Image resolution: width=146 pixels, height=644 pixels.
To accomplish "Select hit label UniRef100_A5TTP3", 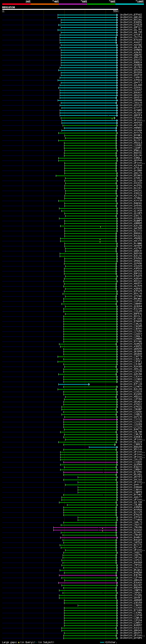I will 131,477.
